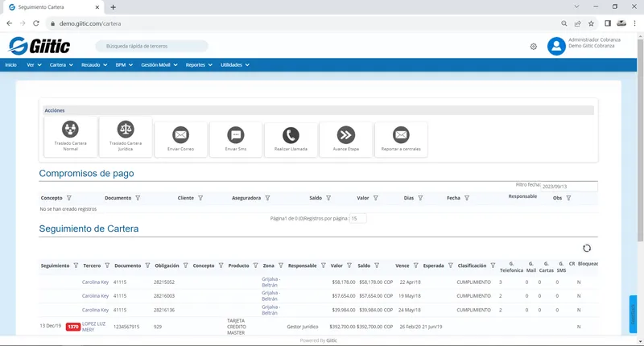Open a new browser tab
644x346 pixels.
[x=113, y=7]
